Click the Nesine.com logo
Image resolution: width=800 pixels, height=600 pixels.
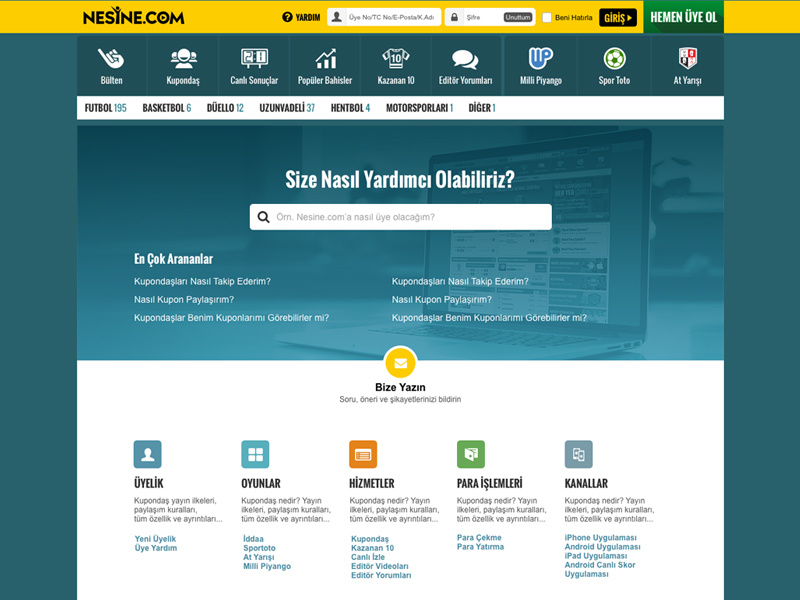(x=134, y=16)
